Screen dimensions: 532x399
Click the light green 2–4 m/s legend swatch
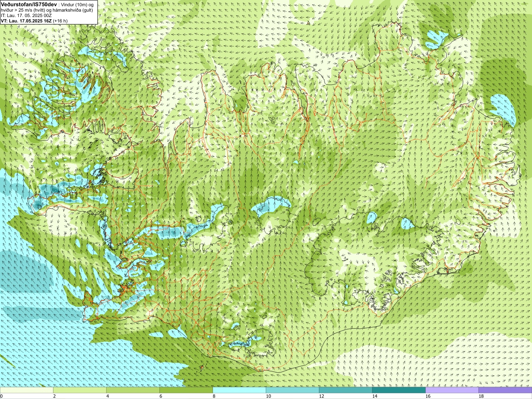[x=80, y=390]
